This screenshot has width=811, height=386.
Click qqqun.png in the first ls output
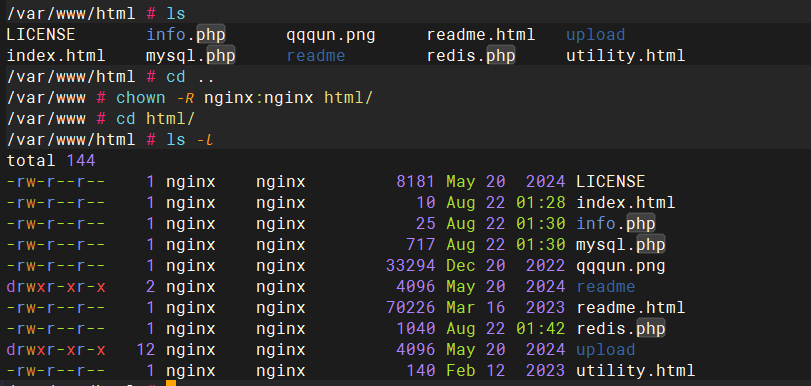(x=331, y=35)
